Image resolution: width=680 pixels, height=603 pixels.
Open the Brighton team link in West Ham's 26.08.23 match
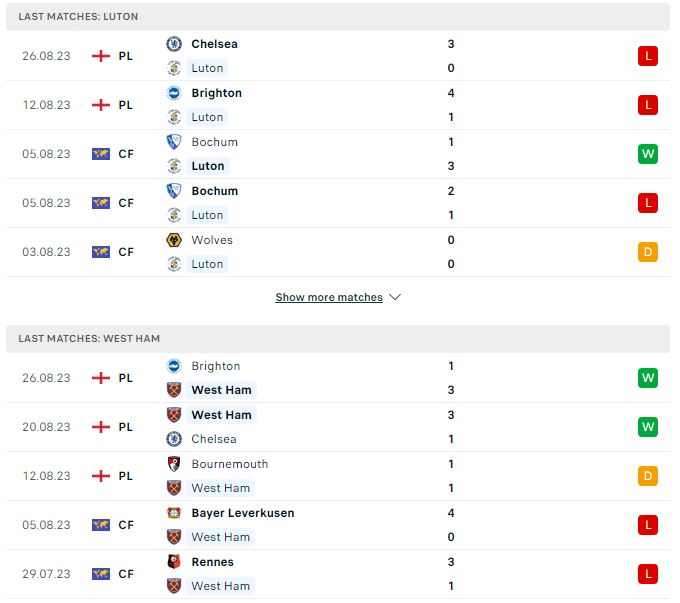click(216, 366)
